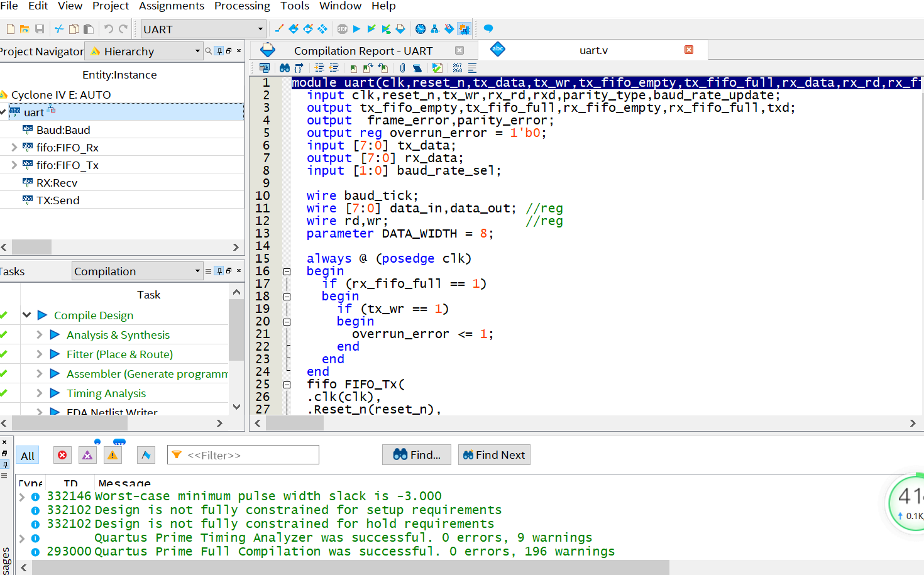Create a new file from the toolbar

[x=10, y=29]
